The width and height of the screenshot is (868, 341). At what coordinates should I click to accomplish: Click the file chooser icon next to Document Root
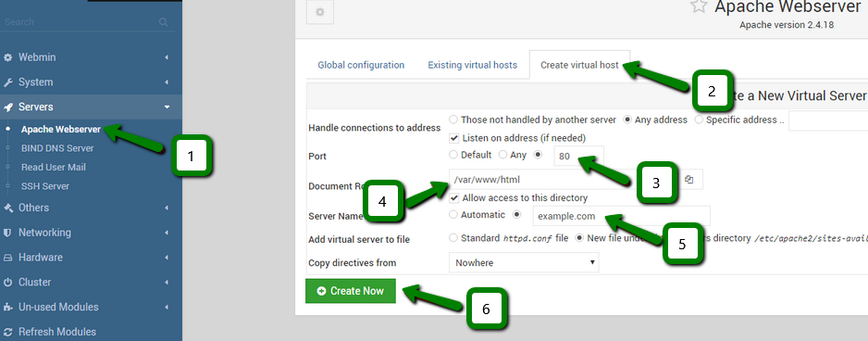click(688, 180)
